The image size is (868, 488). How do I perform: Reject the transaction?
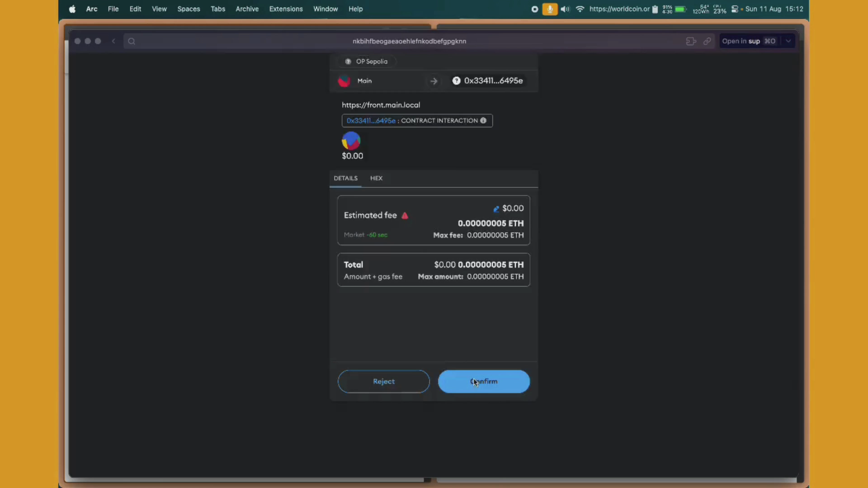[383, 381]
